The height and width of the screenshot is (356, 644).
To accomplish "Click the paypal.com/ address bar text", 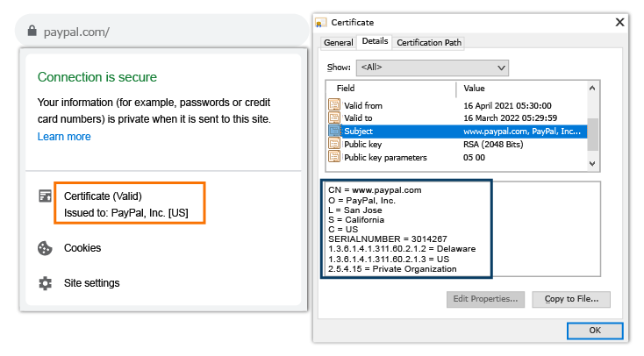I will point(76,32).
